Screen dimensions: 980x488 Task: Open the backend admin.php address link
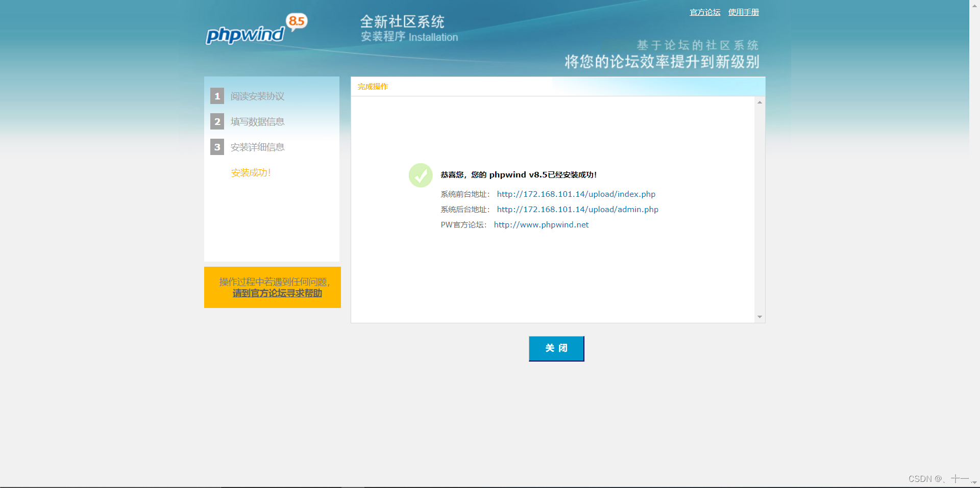click(x=578, y=210)
